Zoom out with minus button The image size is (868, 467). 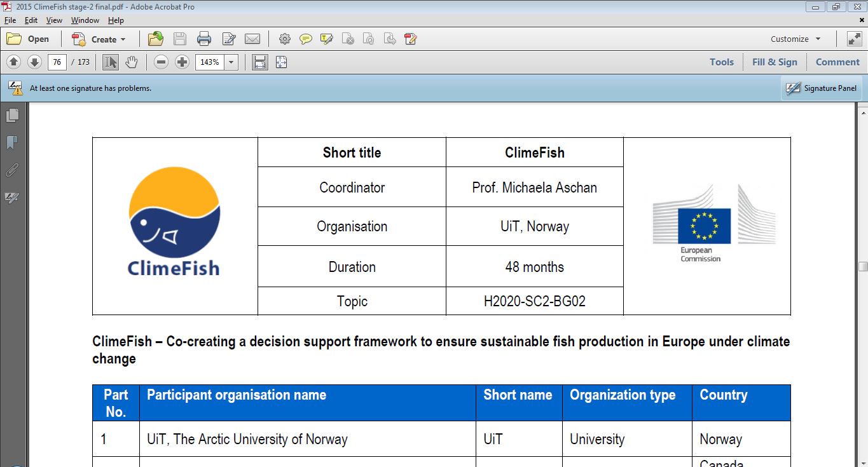tap(162, 62)
